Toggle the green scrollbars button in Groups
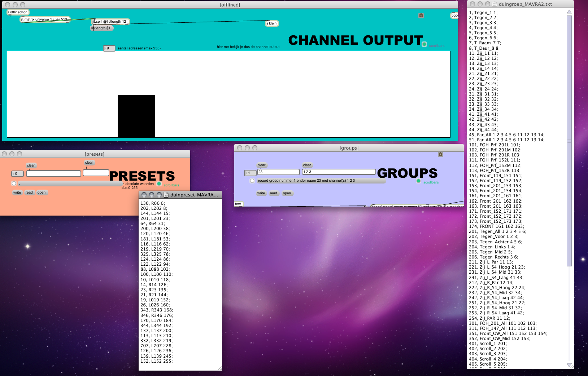 point(418,181)
